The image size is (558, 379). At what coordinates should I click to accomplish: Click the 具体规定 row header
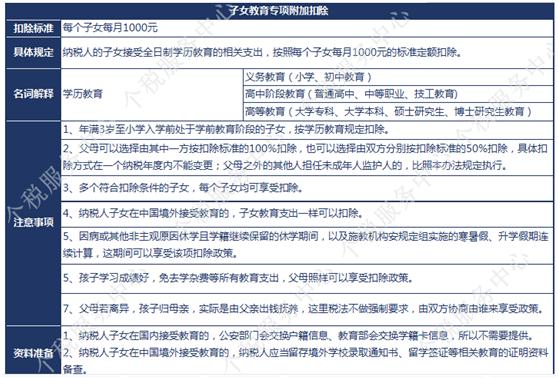pos(33,52)
